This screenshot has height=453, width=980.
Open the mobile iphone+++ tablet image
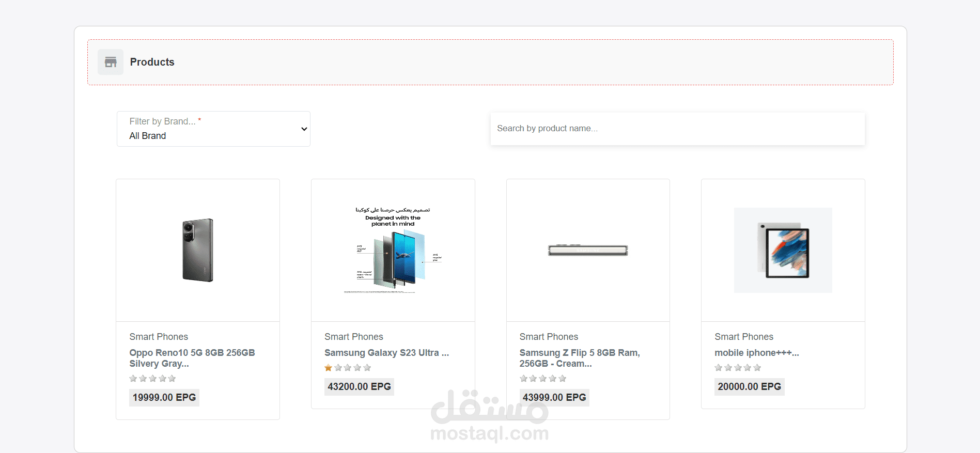coord(783,250)
